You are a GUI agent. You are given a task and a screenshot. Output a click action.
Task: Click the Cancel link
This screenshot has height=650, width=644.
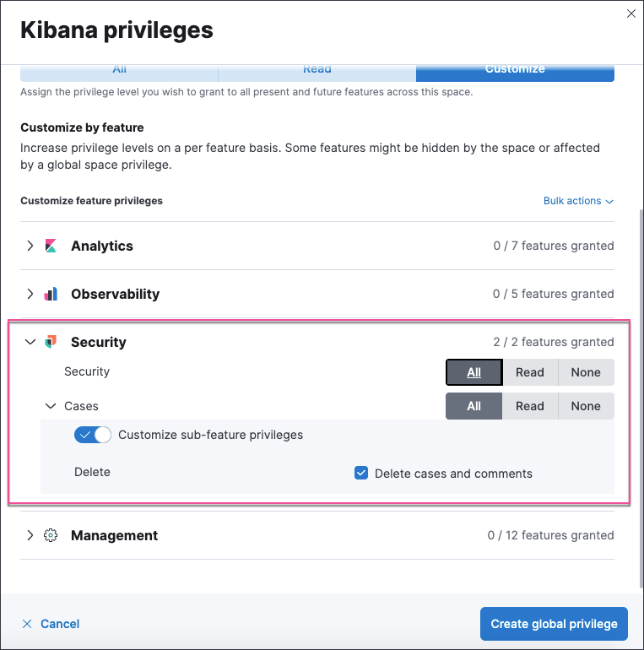pyautogui.click(x=60, y=624)
